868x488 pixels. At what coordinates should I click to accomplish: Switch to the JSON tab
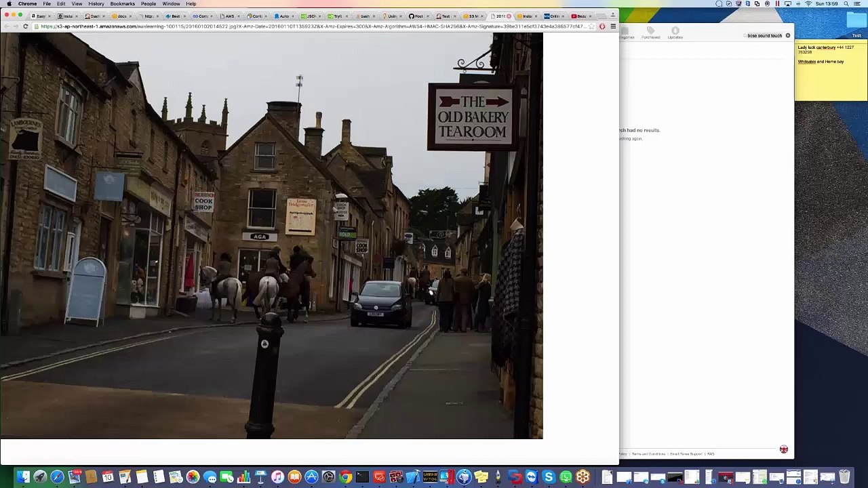tap(311, 16)
